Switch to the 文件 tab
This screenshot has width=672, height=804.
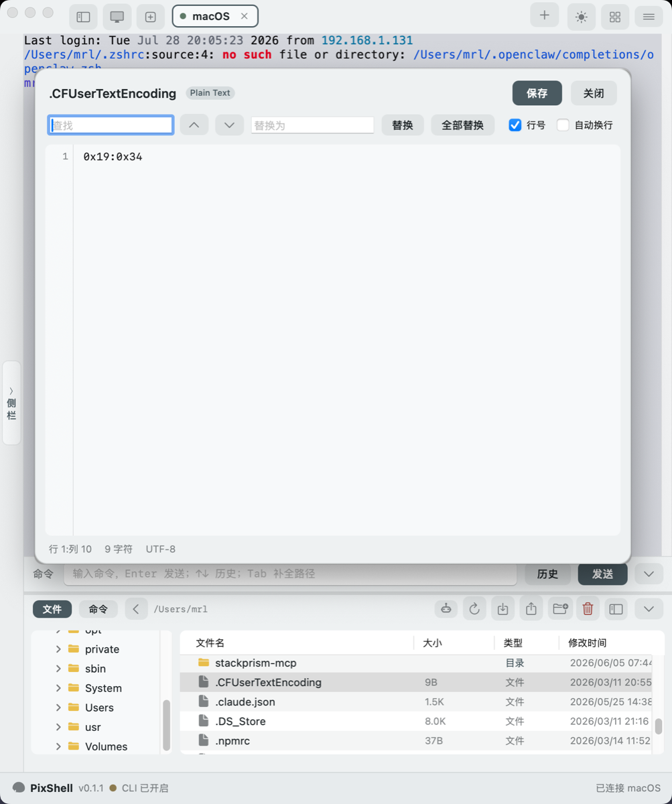pos(52,609)
